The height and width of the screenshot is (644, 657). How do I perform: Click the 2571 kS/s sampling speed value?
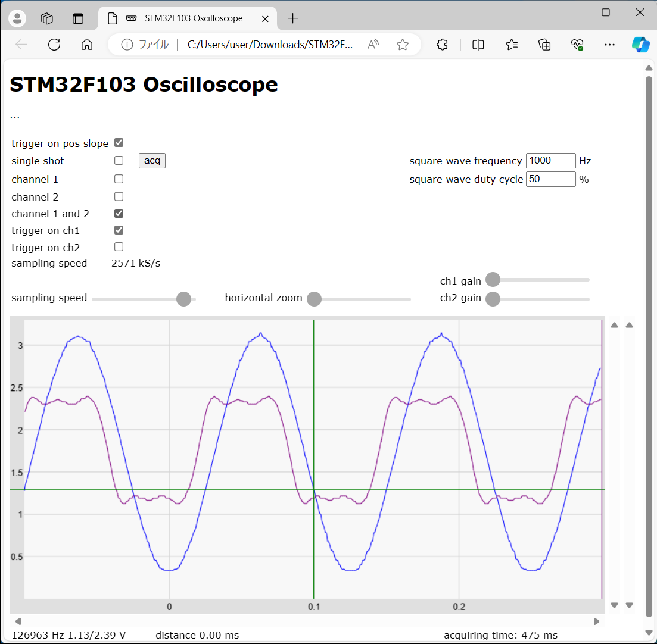(136, 264)
